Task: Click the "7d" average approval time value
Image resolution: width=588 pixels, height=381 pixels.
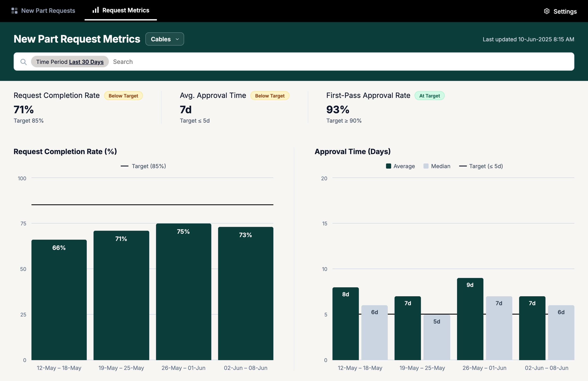Action: [x=186, y=109]
